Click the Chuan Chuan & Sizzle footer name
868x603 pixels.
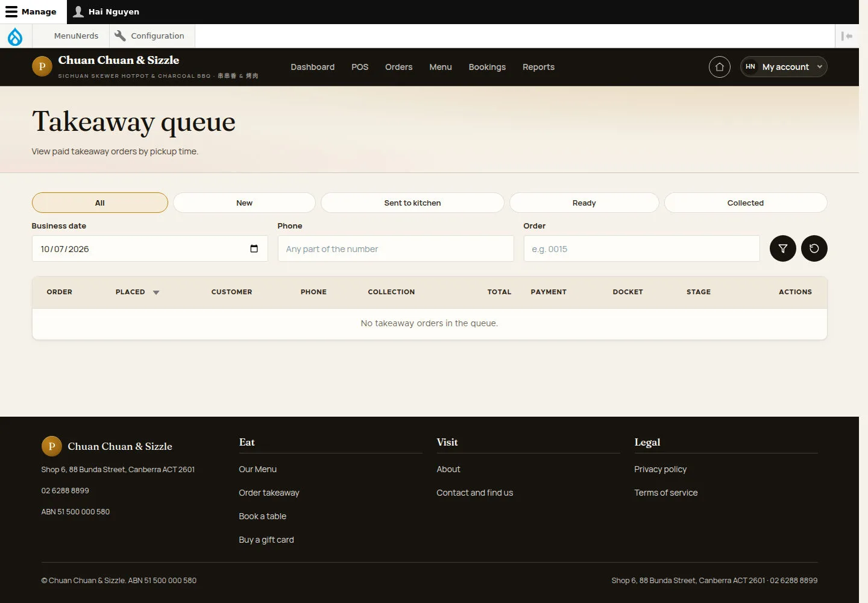point(120,446)
